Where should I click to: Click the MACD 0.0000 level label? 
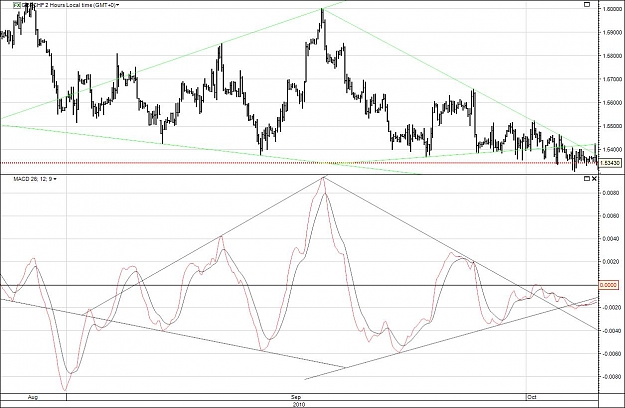(x=609, y=285)
